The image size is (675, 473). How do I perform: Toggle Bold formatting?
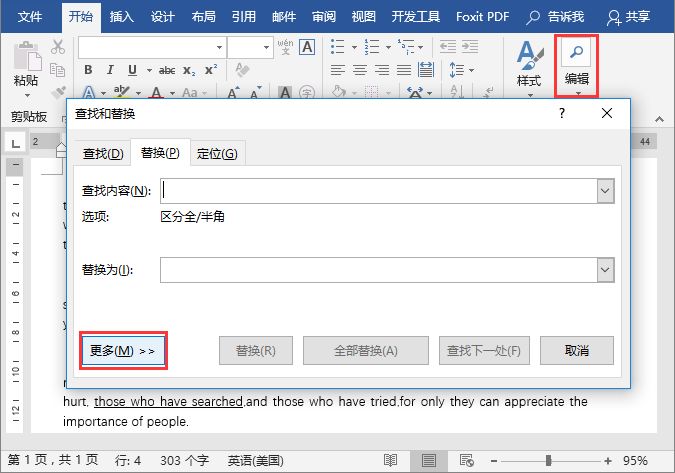pos(88,70)
